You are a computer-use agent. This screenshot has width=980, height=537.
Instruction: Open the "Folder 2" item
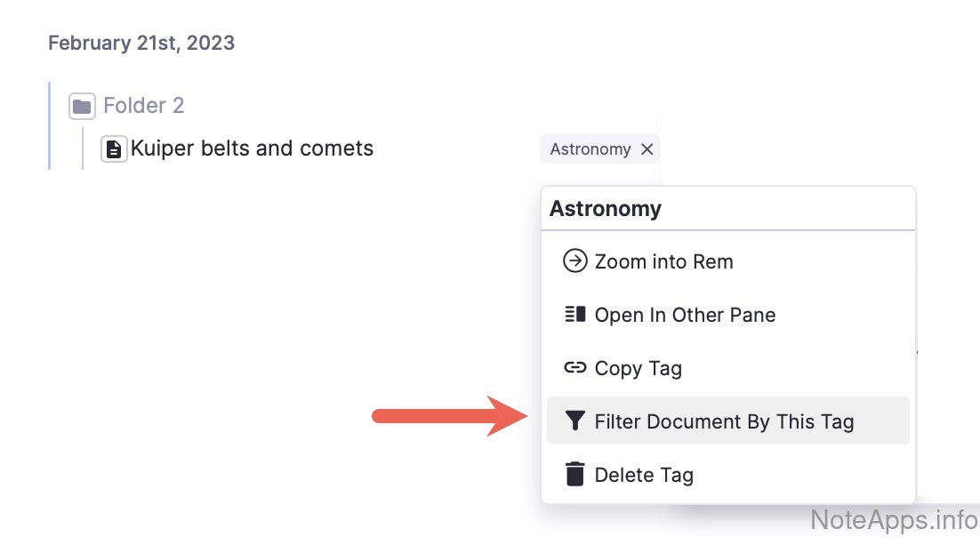tap(143, 106)
